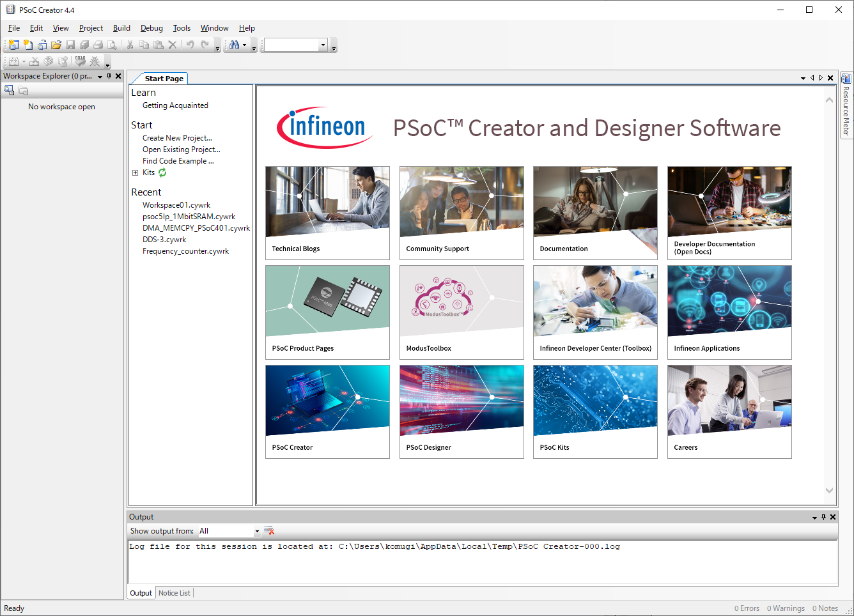The width and height of the screenshot is (854, 616).
Task: Click the refresh icon beside Kits
Action: (x=162, y=173)
